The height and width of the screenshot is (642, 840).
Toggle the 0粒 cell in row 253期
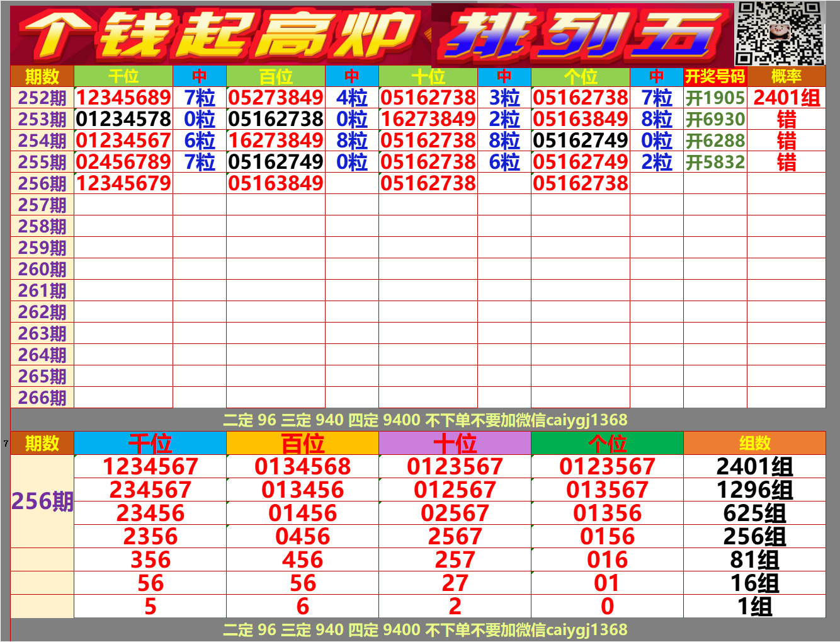click(200, 118)
